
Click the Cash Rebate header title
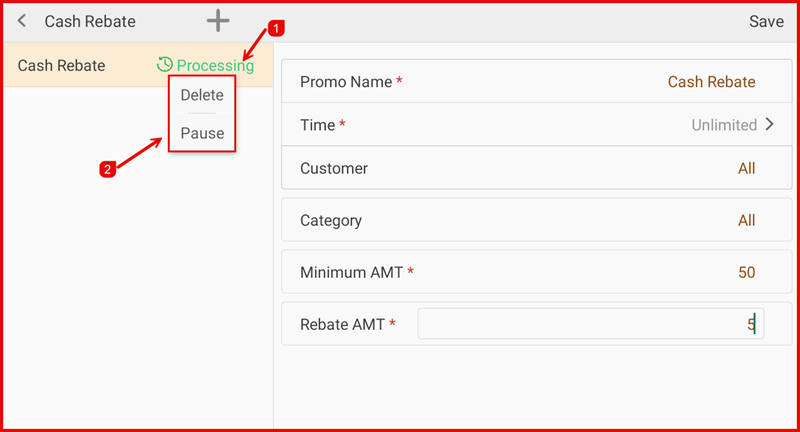90,21
